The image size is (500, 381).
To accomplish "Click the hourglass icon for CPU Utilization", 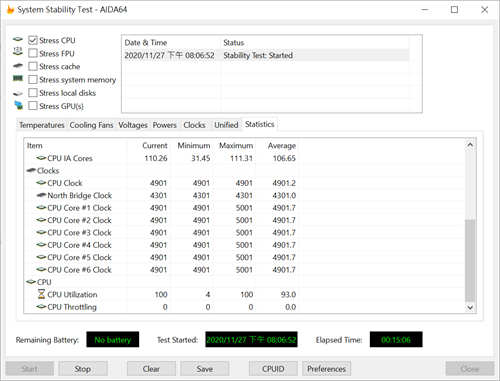I will 41,294.
